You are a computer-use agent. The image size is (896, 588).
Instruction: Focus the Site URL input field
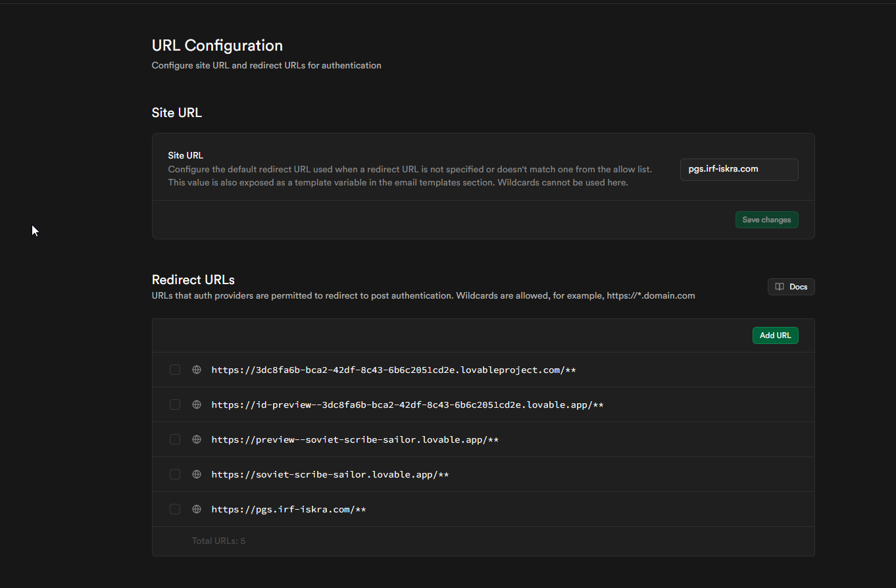click(x=739, y=169)
